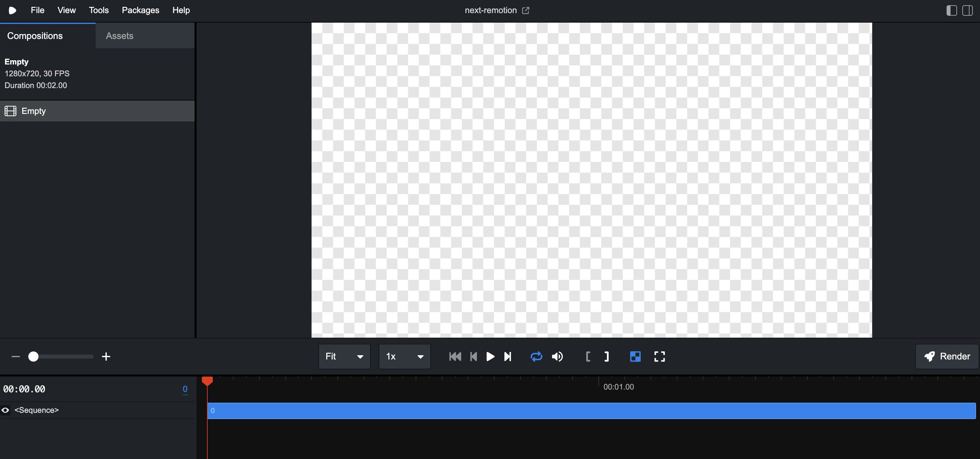Click the timeline zoom-in plus icon
This screenshot has height=459, width=980.
point(106,356)
